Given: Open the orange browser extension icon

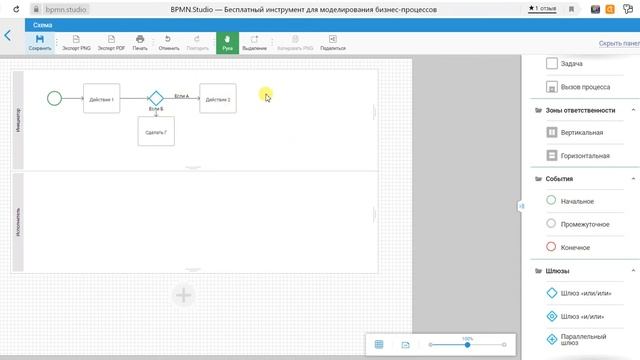Looking at the screenshot, I should coord(610,9).
